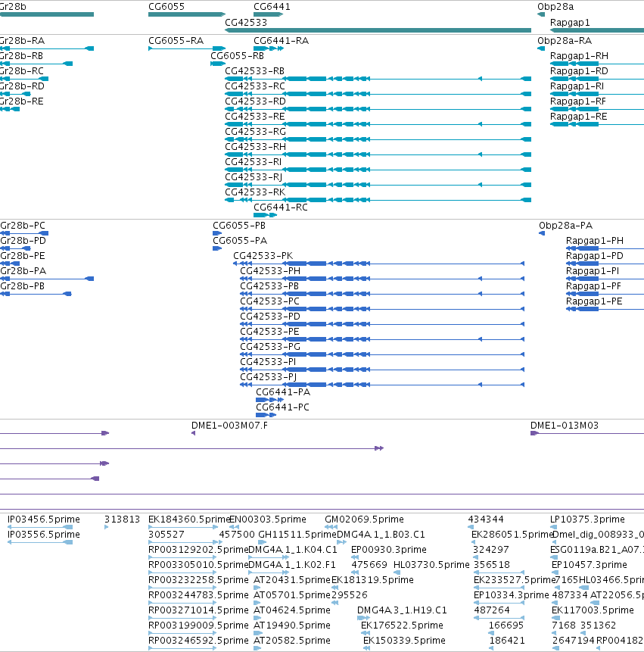Click the long teal CG42533 gene bar

[378, 30]
